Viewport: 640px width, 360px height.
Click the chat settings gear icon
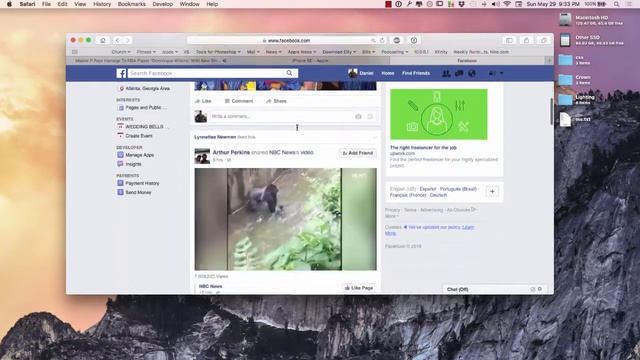click(x=540, y=289)
